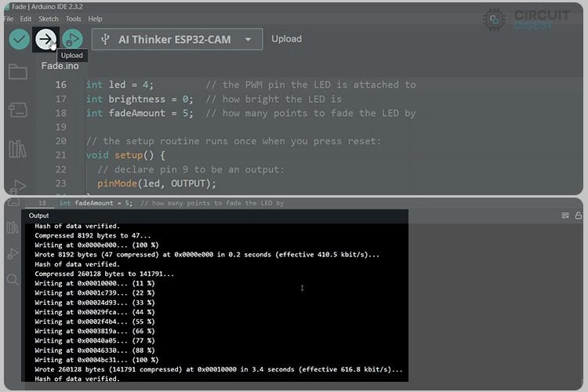Open the Edit menu
This screenshot has height=392, width=588.
pos(26,18)
